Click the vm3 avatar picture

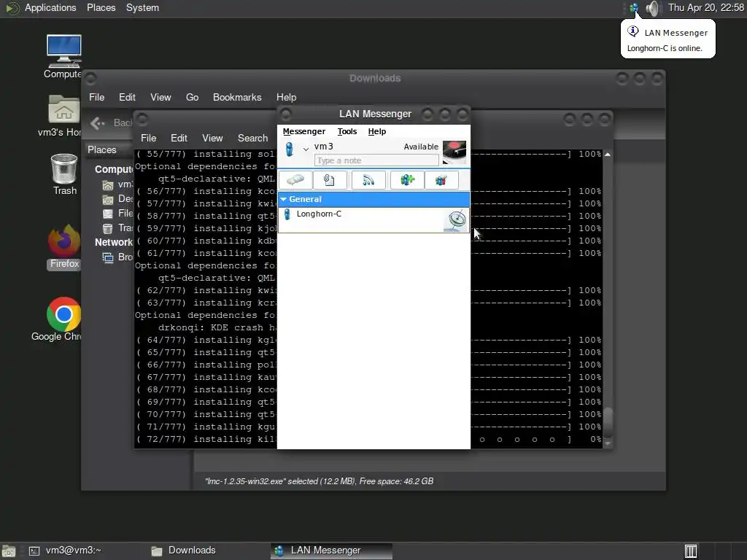[454, 152]
